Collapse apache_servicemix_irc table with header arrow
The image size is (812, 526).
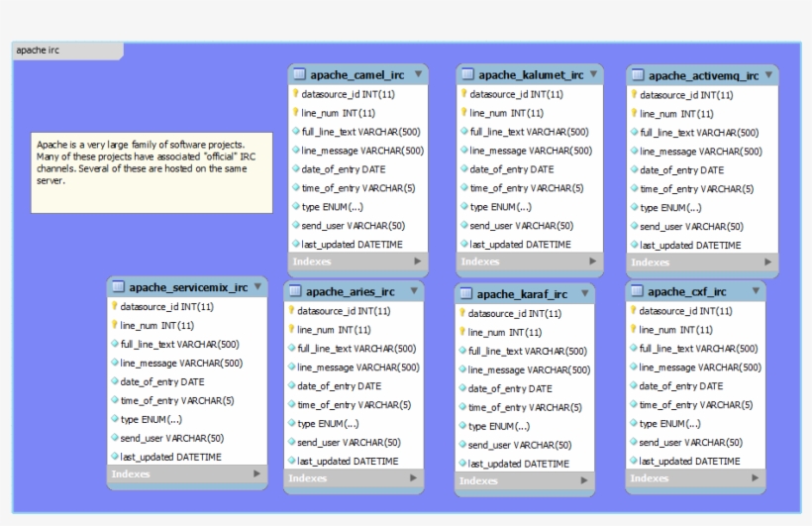tap(257, 286)
